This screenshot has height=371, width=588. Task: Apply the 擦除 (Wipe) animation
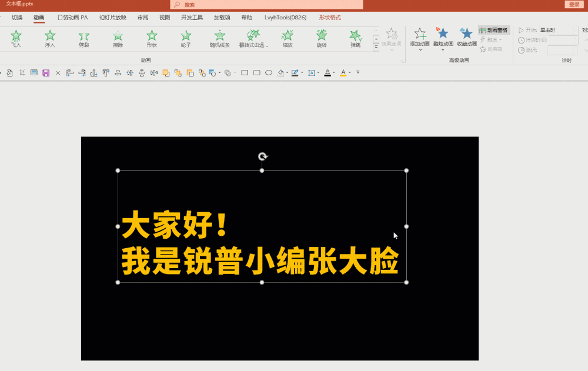(118, 39)
